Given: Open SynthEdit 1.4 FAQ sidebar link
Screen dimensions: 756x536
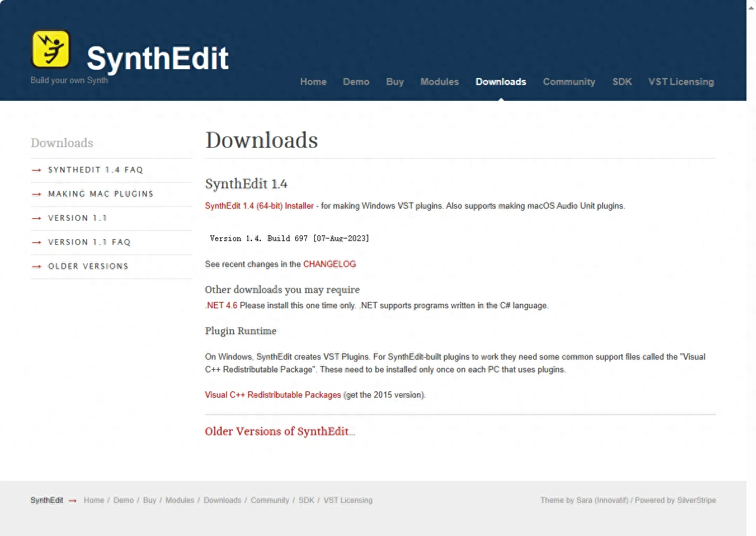Looking at the screenshot, I should point(95,169).
